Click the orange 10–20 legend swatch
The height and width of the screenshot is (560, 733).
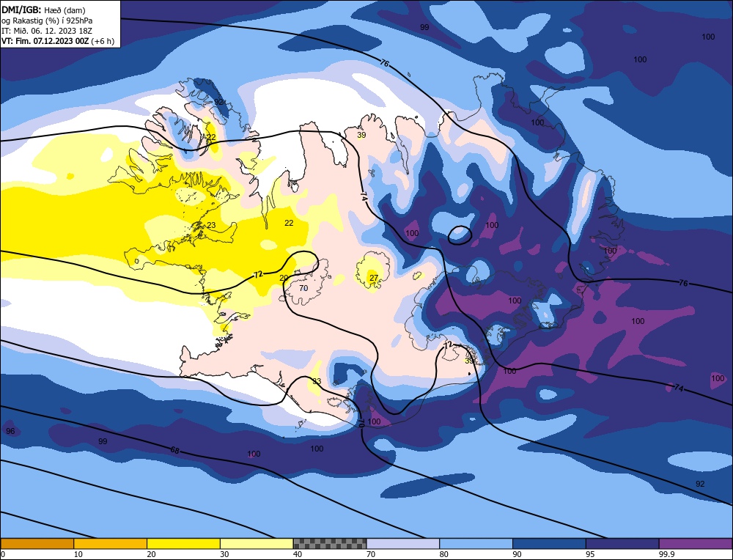[x=111, y=543]
